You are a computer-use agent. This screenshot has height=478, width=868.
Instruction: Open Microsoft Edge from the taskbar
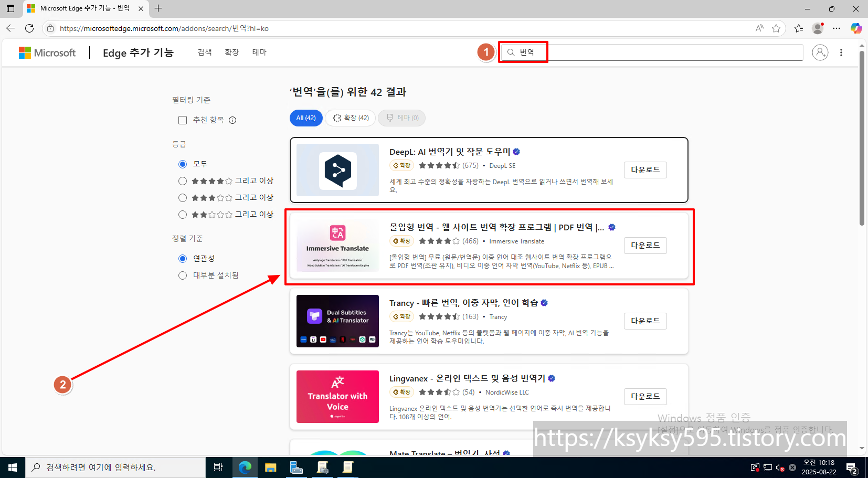click(245, 467)
